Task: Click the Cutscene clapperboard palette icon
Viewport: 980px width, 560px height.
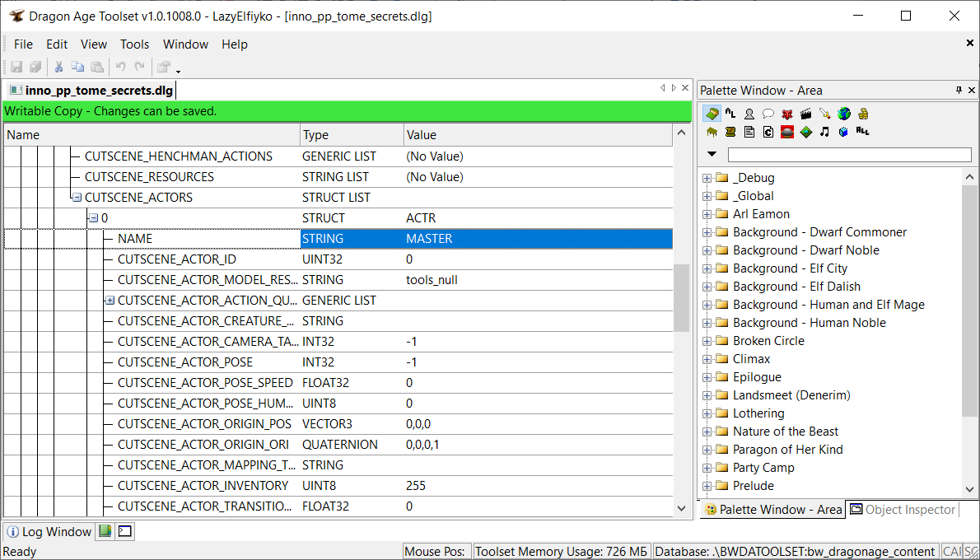Action: tap(806, 114)
